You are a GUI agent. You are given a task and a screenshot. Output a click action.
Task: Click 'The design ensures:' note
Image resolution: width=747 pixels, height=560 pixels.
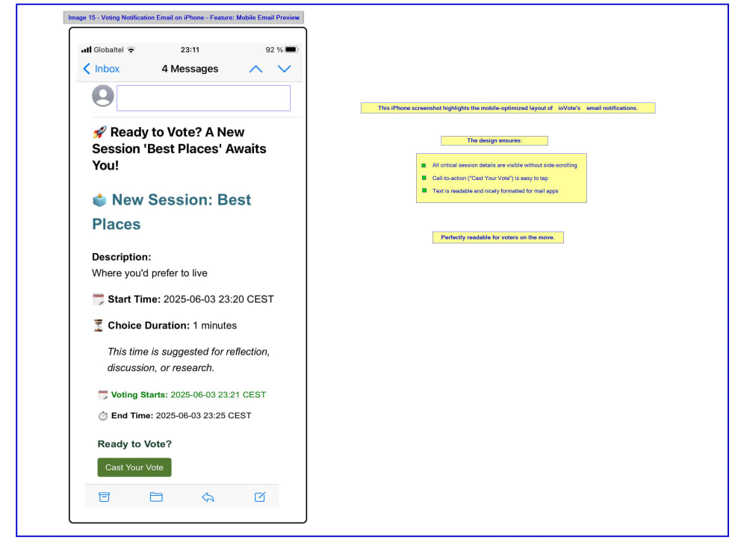(494, 140)
